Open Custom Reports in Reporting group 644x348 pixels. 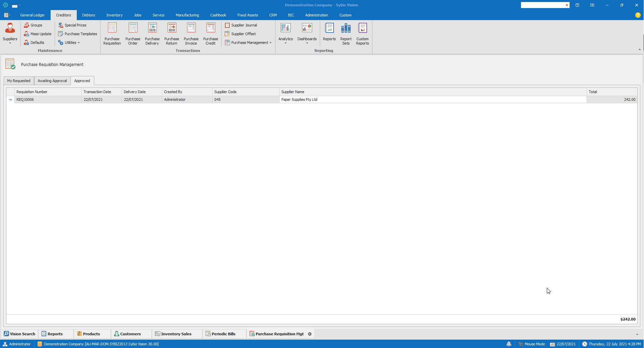[x=362, y=33]
